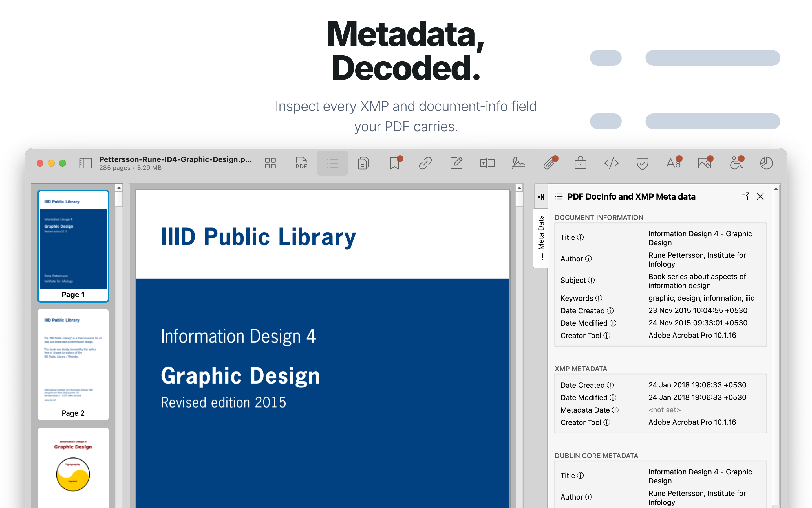Click the thumbnail list scroll-up arrow
Screen dimensions: 812x508
[119, 188]
